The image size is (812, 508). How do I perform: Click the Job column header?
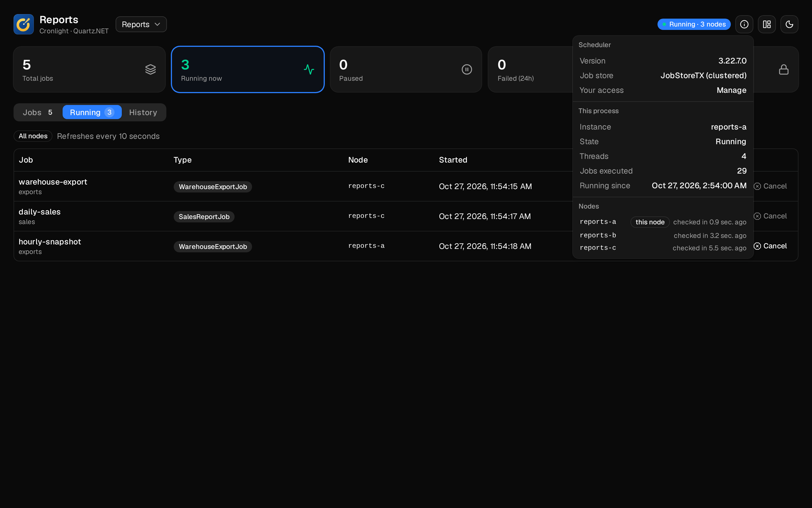point(26,160)
